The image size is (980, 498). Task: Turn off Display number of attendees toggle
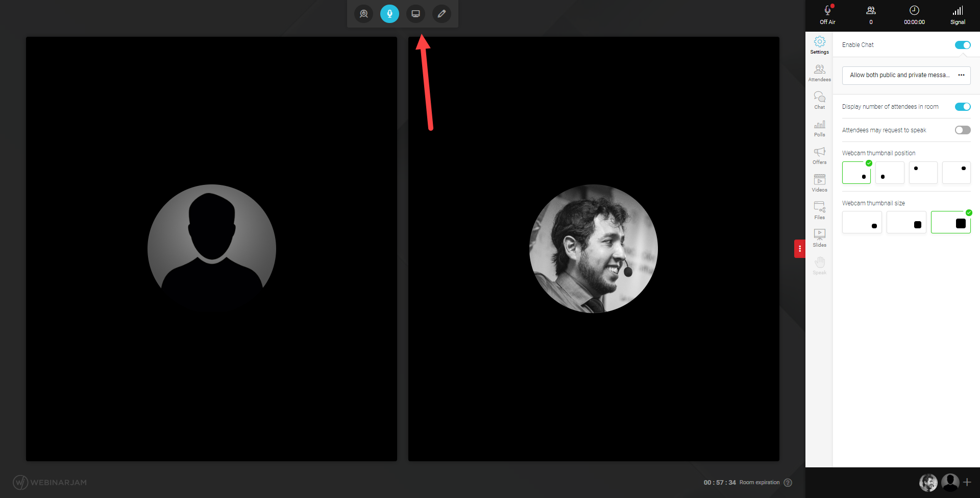[963, 107]
